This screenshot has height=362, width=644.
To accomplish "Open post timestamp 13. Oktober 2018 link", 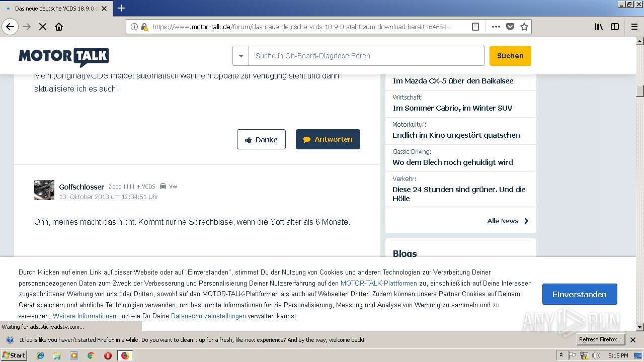I will 109,197.
